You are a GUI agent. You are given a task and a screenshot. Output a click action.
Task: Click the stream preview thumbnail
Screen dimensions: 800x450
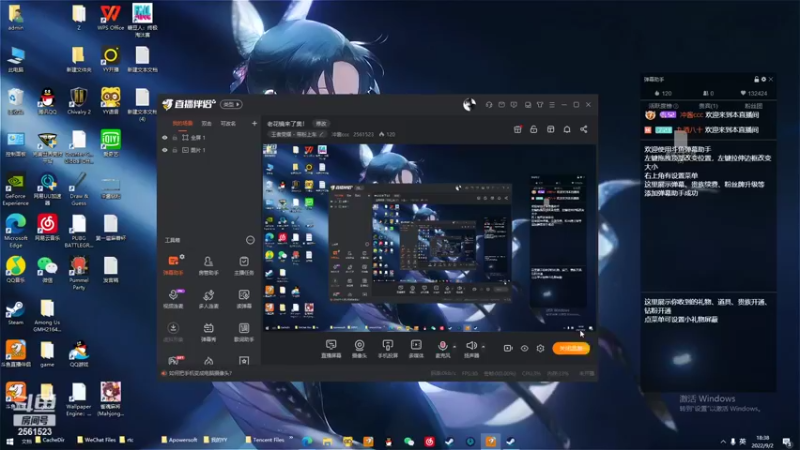429,238
